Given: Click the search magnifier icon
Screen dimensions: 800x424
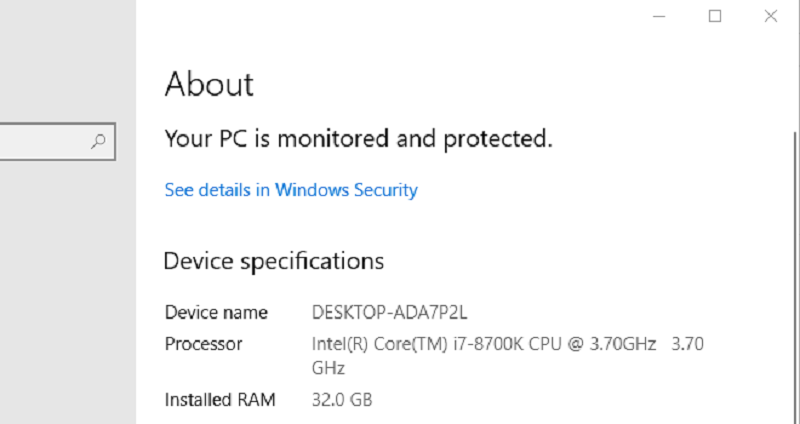Looking at the screenshot, I should coord(98,142).
